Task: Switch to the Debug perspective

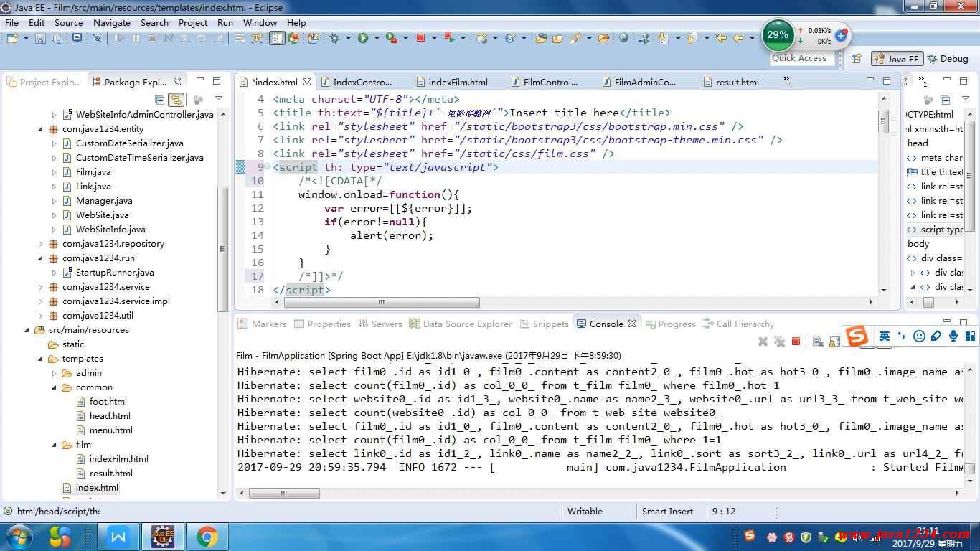Action: [948, 59]
